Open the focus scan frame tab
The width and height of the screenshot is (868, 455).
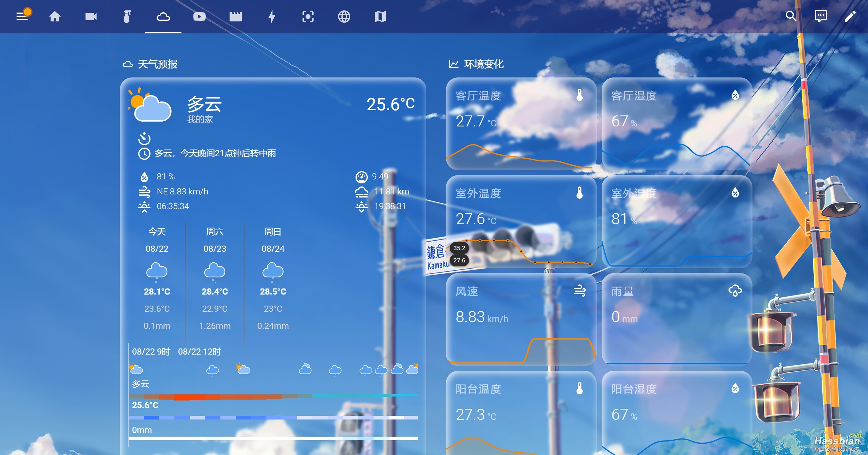click(x=308, y=17)
